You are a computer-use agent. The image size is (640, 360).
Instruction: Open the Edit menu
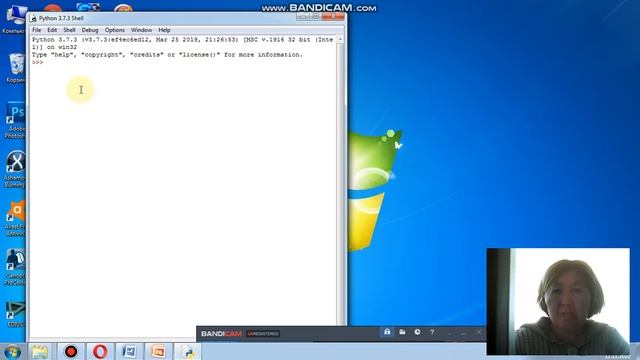pyautogui.click(x=52, y=30)
